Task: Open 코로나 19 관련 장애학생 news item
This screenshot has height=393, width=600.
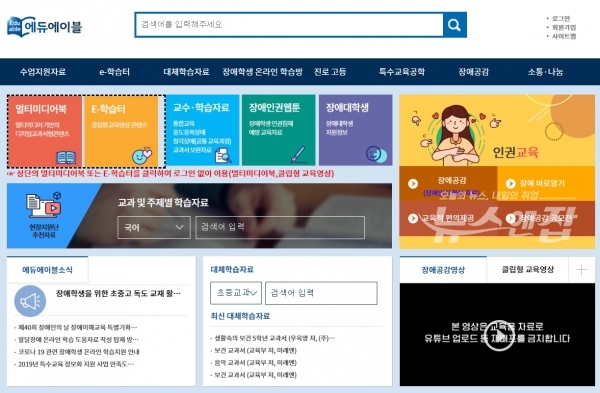Action: 78,352
